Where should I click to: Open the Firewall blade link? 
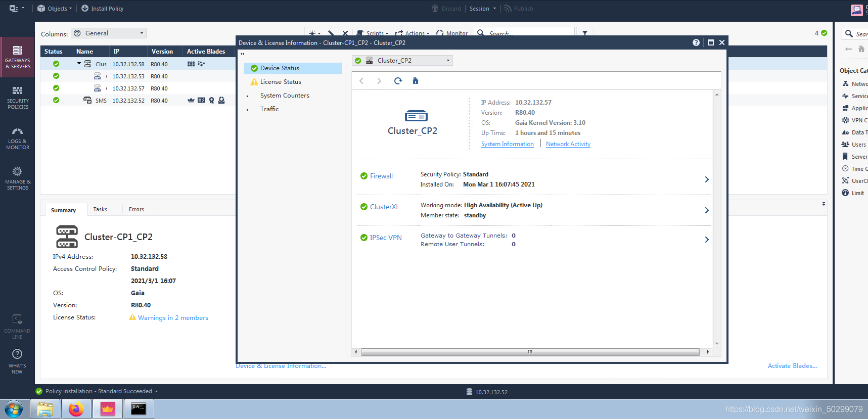click(381, 176)
